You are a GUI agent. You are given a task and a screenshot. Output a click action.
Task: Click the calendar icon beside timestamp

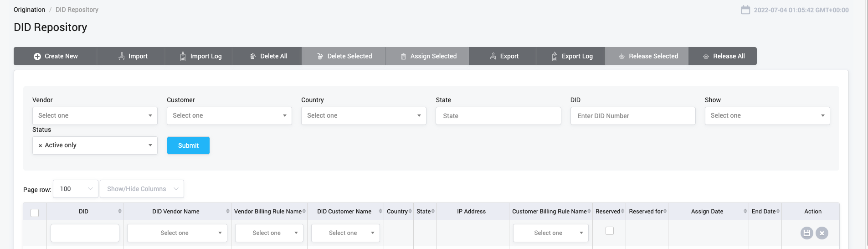pyautogui.click(x=745, y=10)
